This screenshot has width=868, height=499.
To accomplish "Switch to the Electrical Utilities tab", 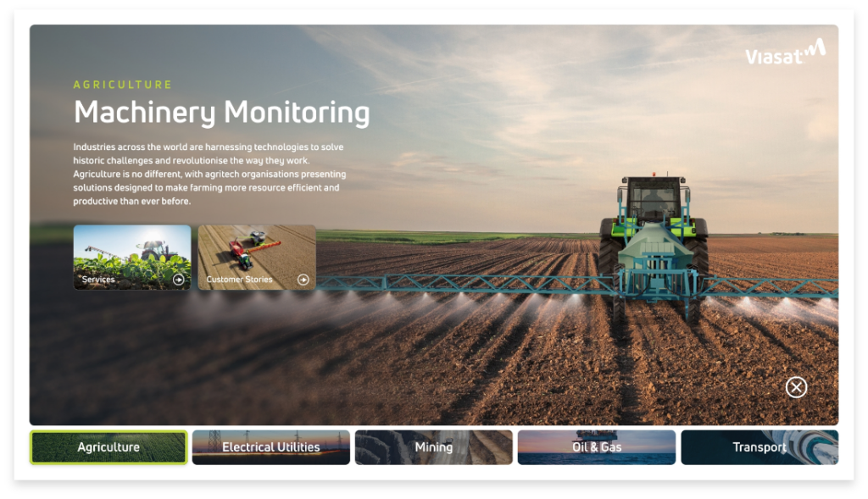I will click(270, 446).
